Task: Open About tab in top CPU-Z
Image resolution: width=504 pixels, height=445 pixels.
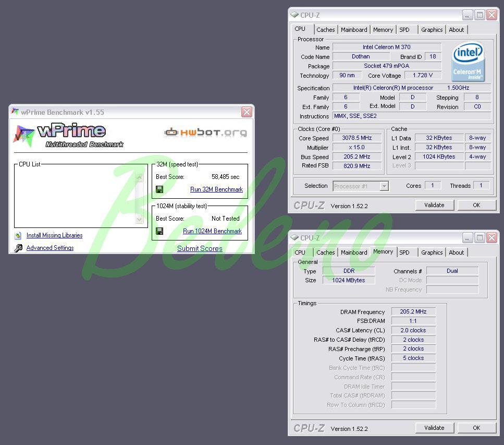Action: pyautogui.click(x=457, y=30)
